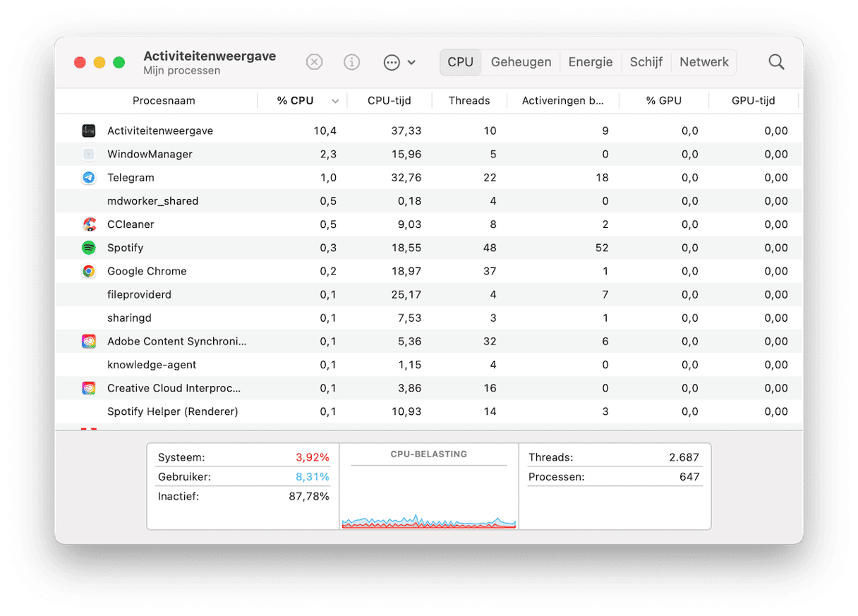Click the CPU-belasting graph
This screenshot has width=858, height=616.
(428, 494)
